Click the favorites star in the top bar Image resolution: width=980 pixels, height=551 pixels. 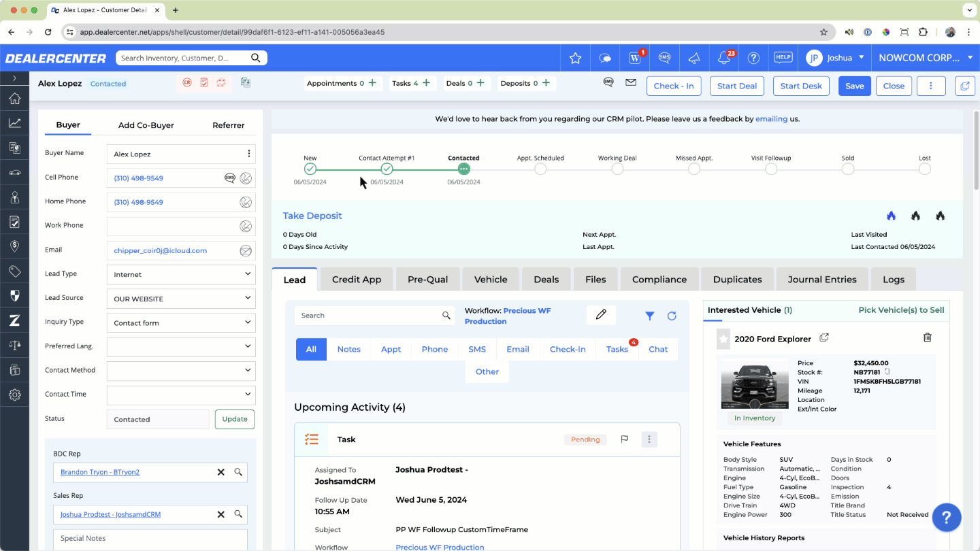(x=575, y=58)
